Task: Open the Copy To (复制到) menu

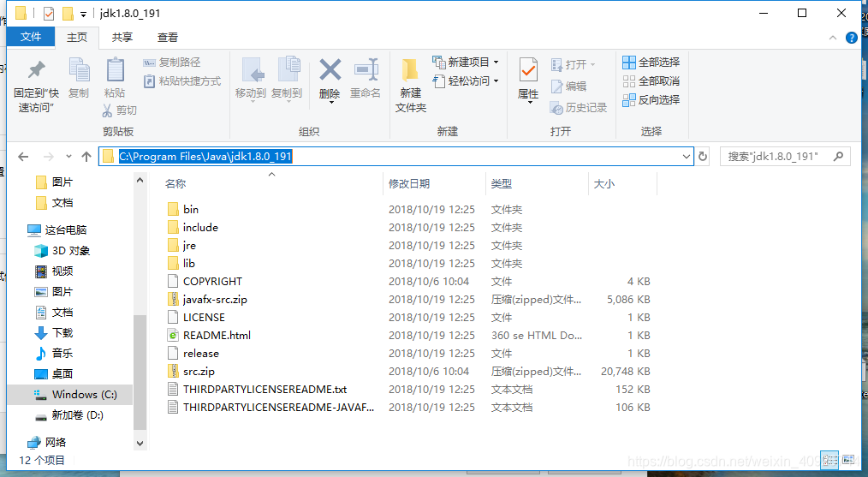Action: point(287,79)
